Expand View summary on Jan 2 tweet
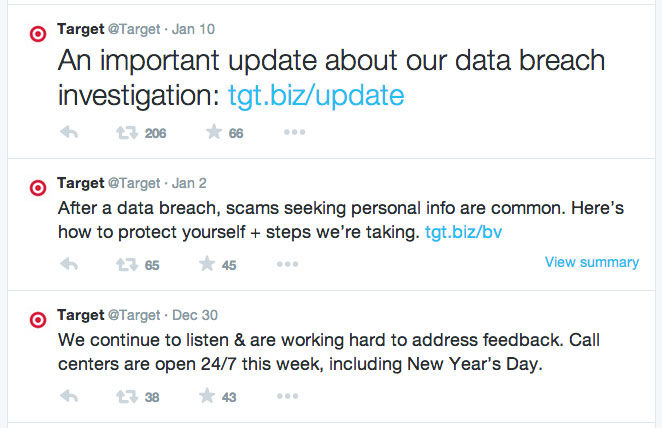The height and width of the screenshot is (428, 662). (x=591, y=262)
